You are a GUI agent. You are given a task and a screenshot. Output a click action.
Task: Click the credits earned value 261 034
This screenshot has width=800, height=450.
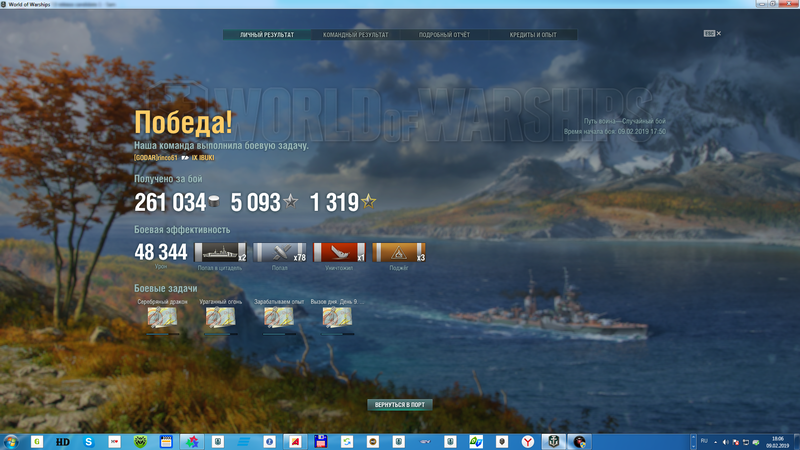170,203
